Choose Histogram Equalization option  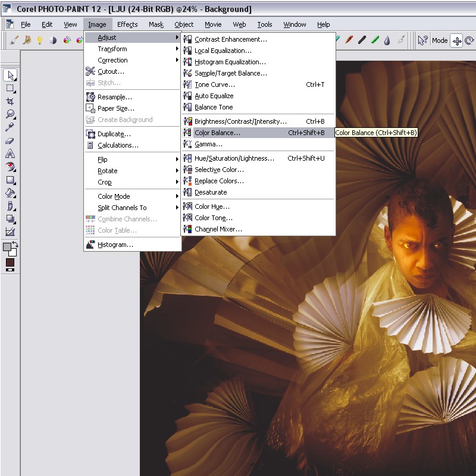pos(258,62)
